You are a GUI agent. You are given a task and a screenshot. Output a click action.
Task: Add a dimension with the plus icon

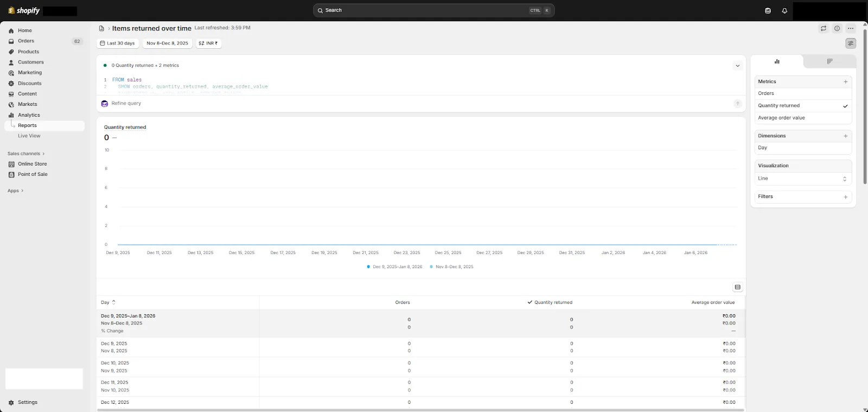(845, 136)
